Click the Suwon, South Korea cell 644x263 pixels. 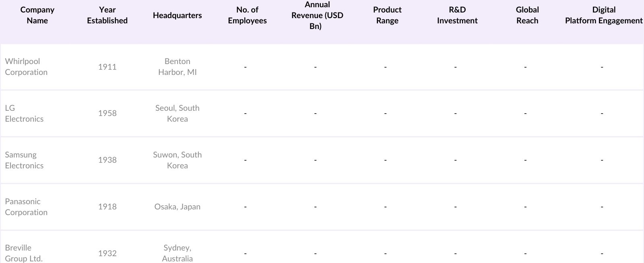click(177, 160)
